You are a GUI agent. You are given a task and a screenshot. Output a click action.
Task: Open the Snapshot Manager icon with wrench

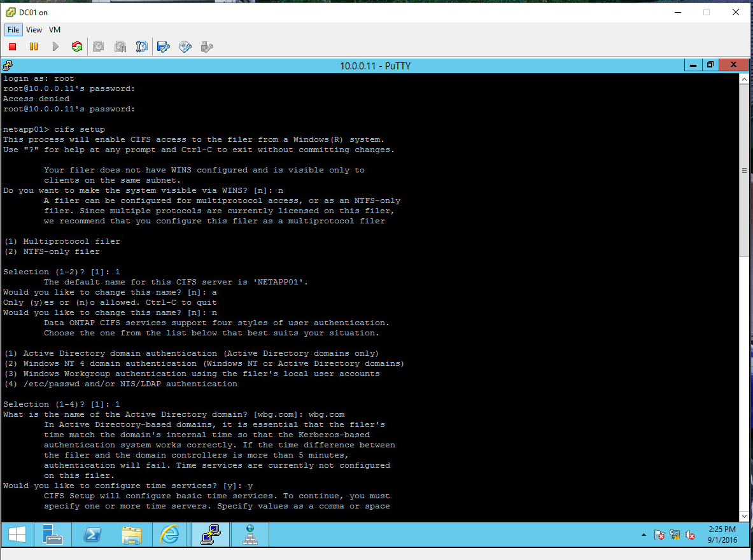click(142, 46)
